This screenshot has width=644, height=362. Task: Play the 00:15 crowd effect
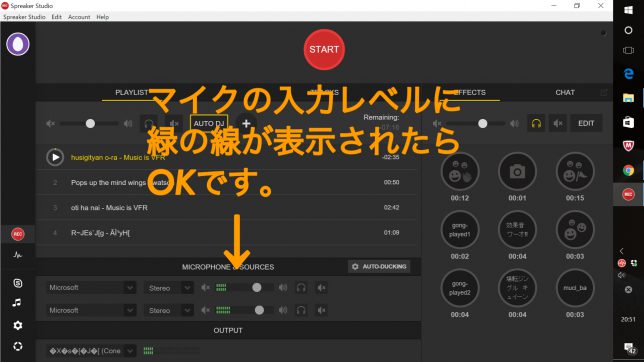[575, 172]
